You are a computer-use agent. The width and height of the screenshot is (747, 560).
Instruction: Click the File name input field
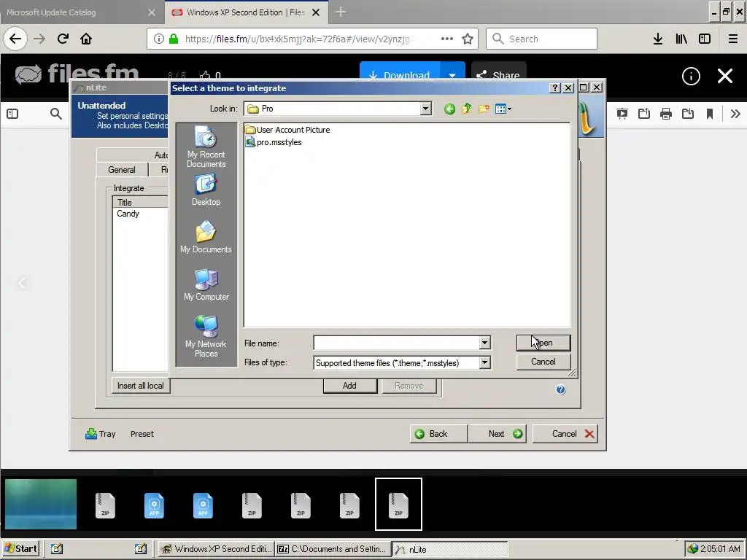(396, 343)
